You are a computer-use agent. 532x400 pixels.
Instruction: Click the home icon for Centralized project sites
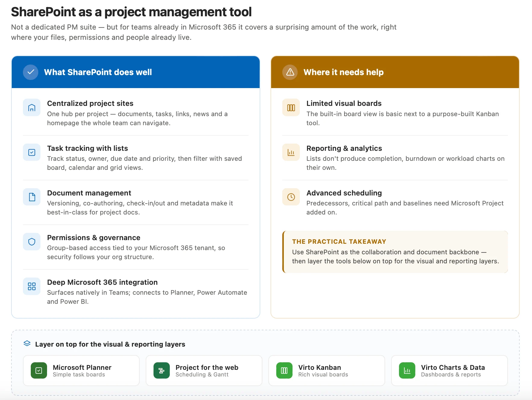(x=32, y=107)
